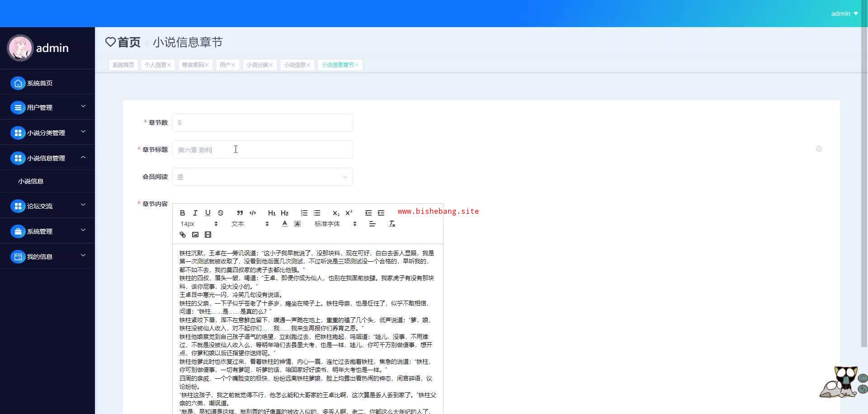Open the text alignment picker
This screenshot has height=414, width=868.
click(x=372, y=224)
